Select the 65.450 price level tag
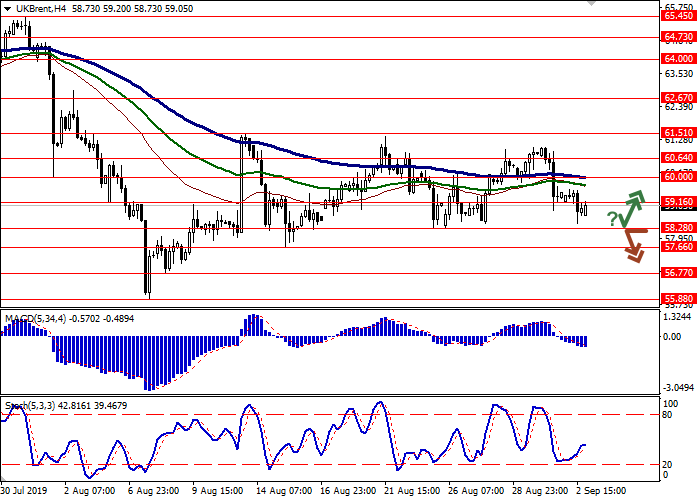This screenshot has width=700, height=500. click(x=678, y=15)
